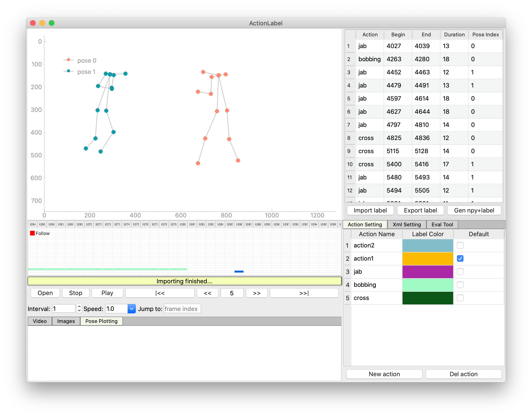Screen dimensions: 532x417
Task: Click the New action button
Action: (x=384, y=374)
